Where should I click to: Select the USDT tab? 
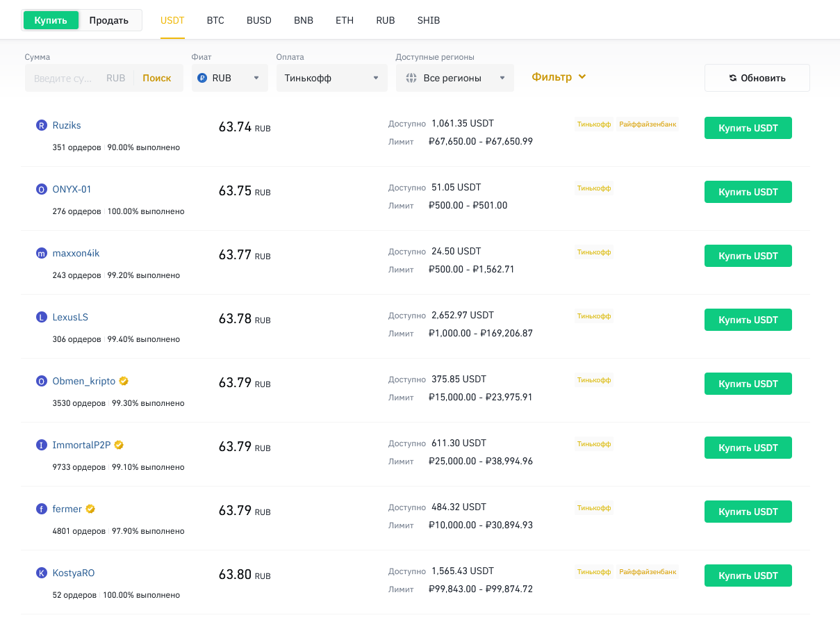pos(172,20)
